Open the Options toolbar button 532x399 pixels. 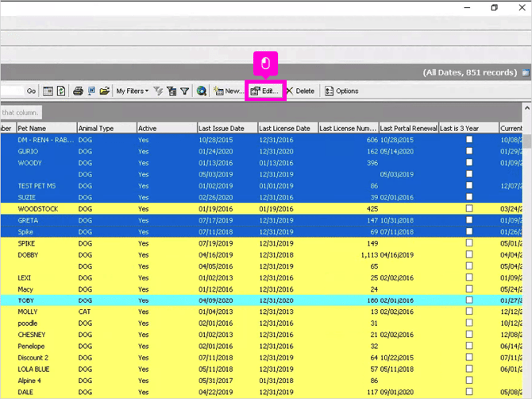point(341,91)
